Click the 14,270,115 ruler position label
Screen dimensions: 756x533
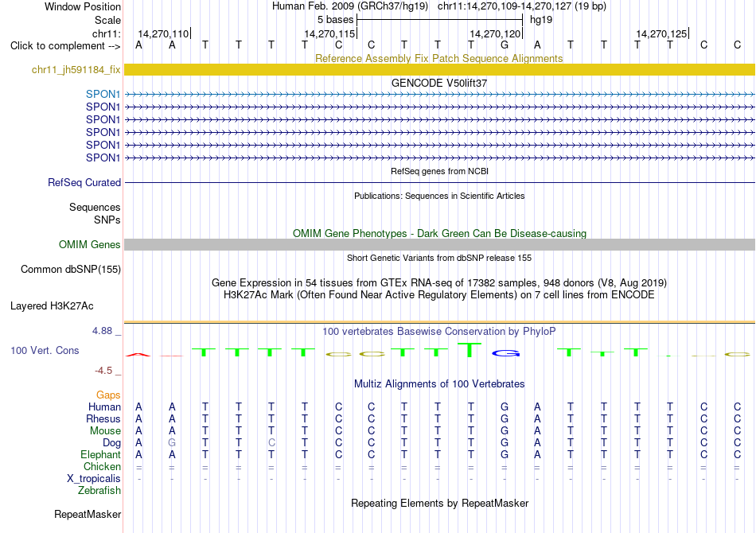coord(329,33)
